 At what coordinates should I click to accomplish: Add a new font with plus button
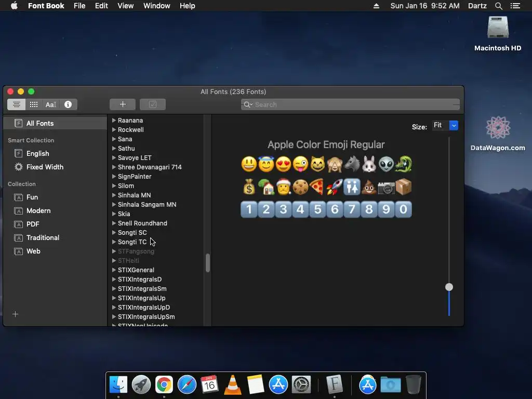123,104
